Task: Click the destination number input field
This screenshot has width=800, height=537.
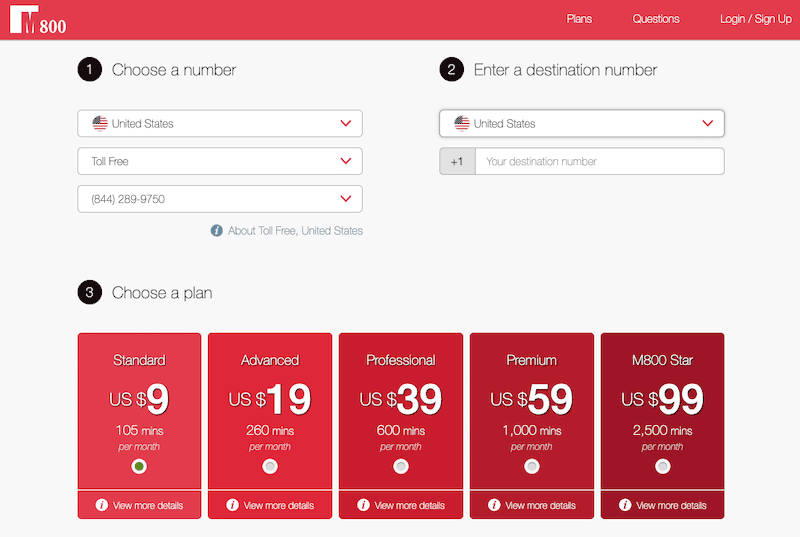Action: 598,161
